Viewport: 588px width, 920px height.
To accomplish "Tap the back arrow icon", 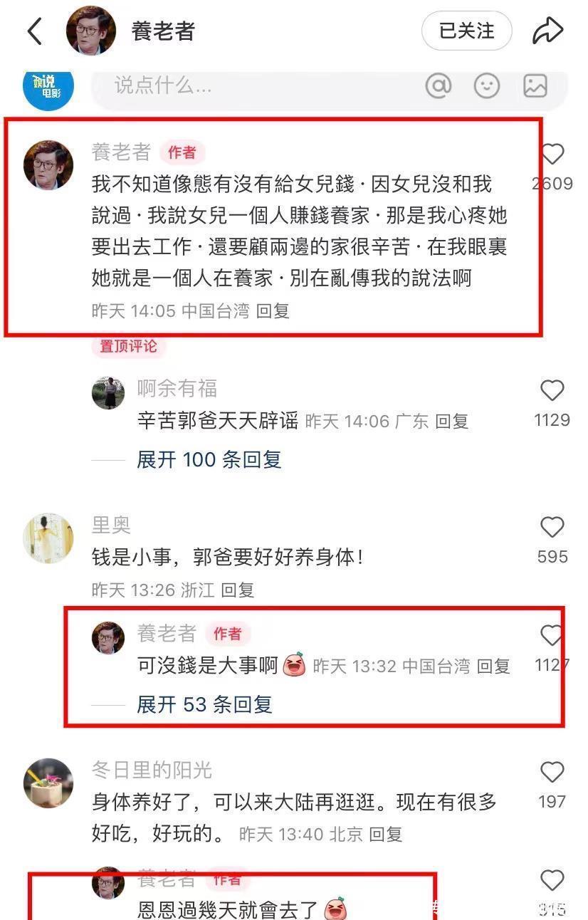I will point(34,31).
